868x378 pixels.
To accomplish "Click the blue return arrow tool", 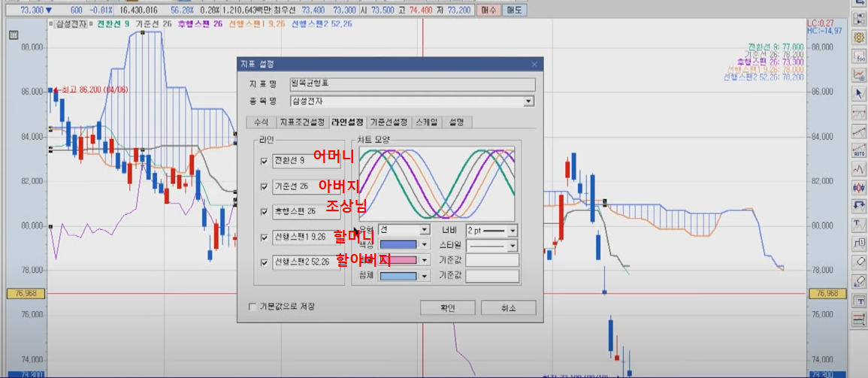I will [x=860, y=206].
